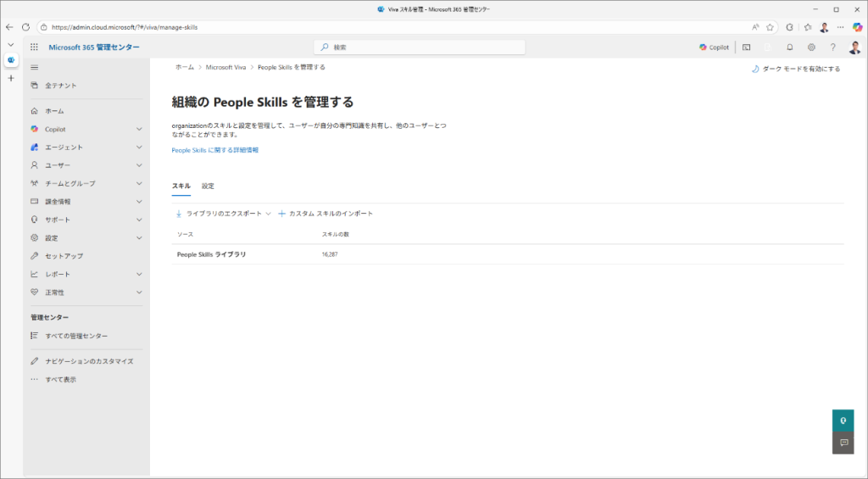Screen dimensions: 868x479
Task: Expand the 課金情報 navigation section
Action: pyautogui.click(x=85, y=202)
